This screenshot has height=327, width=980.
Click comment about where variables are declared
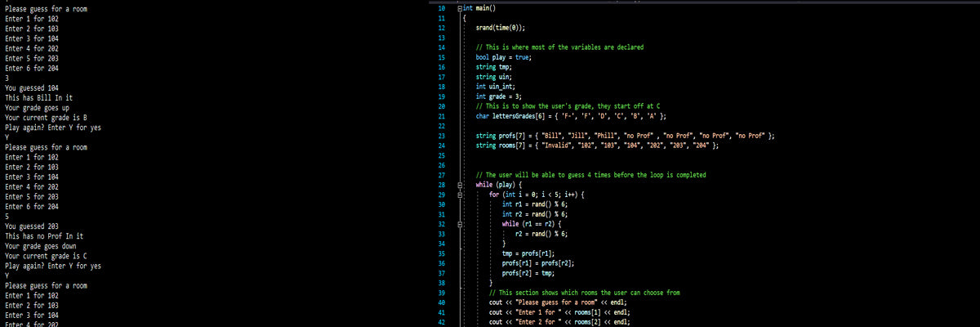[x=559, y=47]
